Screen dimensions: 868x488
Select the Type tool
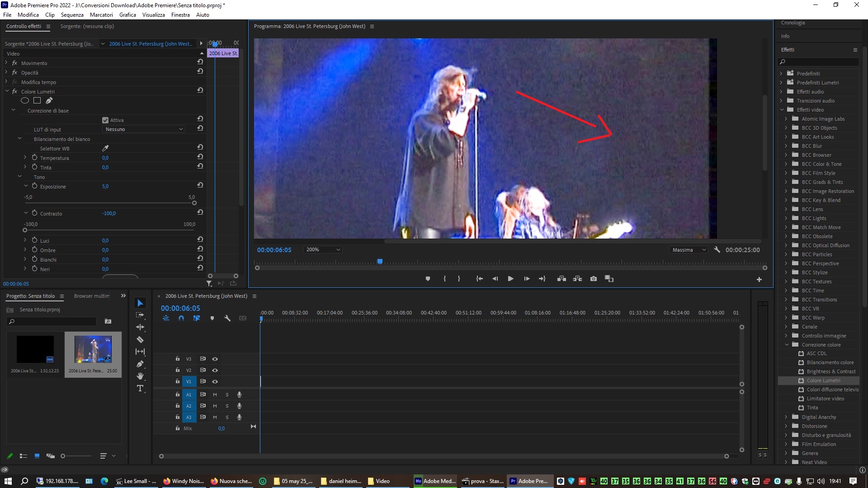pyautogui.click(x=140, y=388)
